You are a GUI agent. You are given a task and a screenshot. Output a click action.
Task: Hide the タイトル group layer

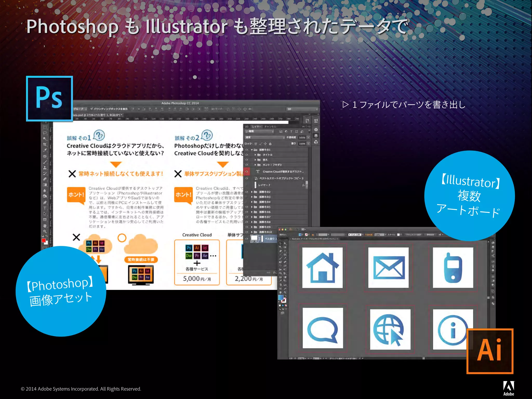[247, 155]
